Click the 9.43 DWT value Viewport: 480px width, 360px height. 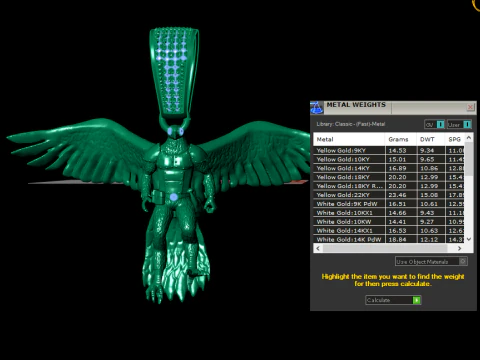pyautogui.click(x=427, y=213)
